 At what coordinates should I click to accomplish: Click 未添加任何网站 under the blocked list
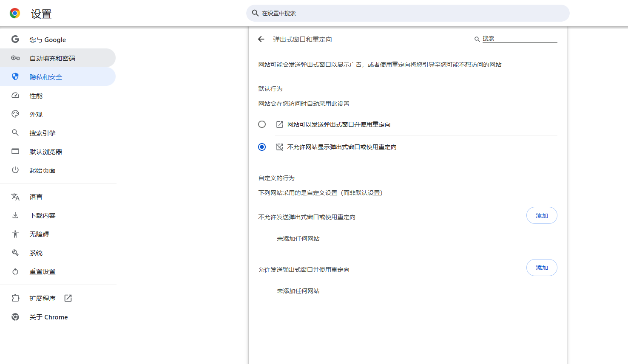[x=298, y=239]
